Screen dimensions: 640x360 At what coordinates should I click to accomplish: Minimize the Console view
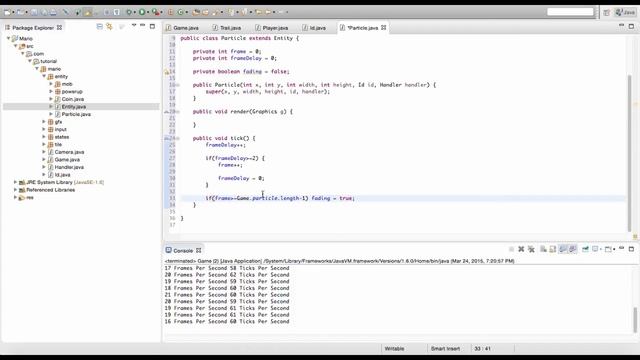coord(621,248)
